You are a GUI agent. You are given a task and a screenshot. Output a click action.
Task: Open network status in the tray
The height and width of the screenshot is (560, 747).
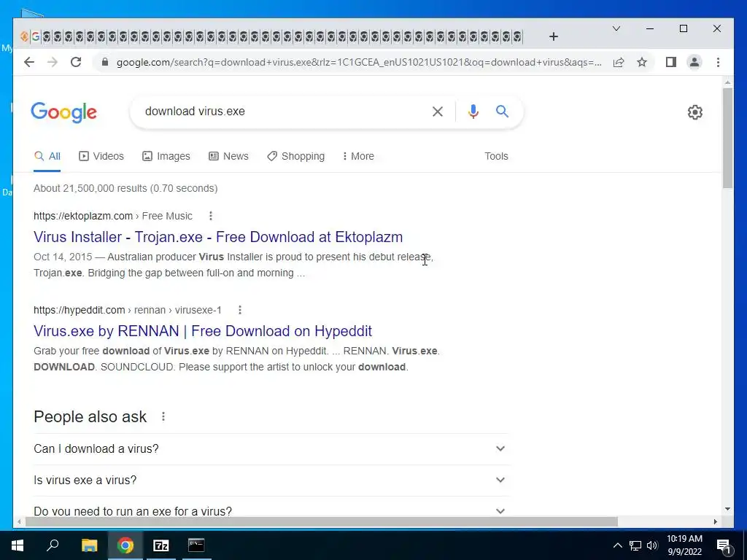[635, 545]
